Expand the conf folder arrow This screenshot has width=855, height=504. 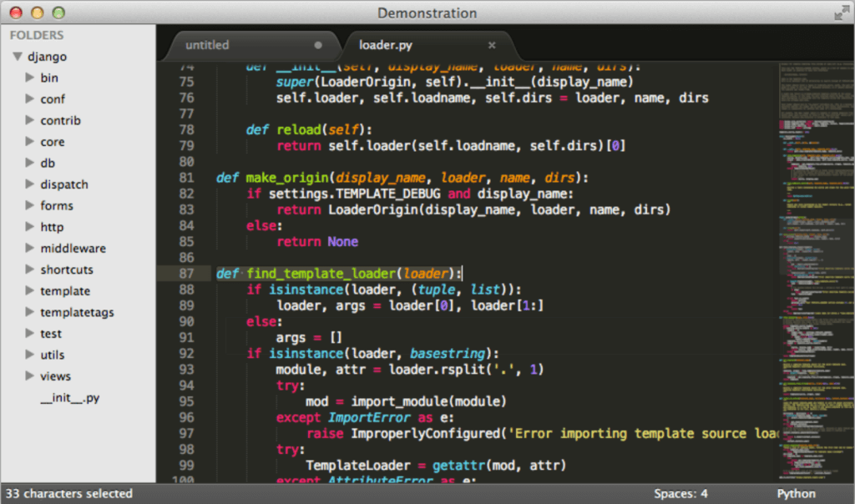point(30,98)
